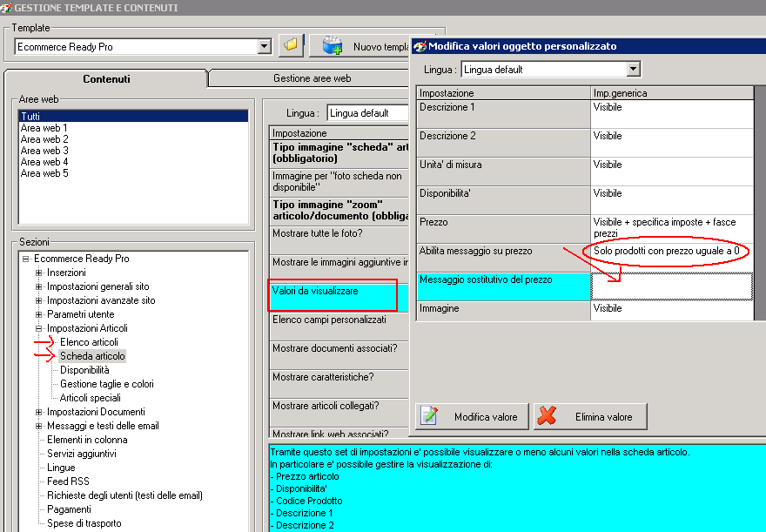Select the Spese di trasporto tree item
The width and height of the screenshot is (766, 532).
coord(84,523)
